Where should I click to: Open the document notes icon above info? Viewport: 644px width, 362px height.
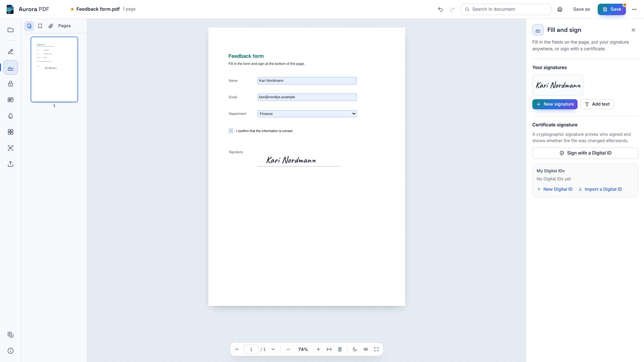(11, 335)
